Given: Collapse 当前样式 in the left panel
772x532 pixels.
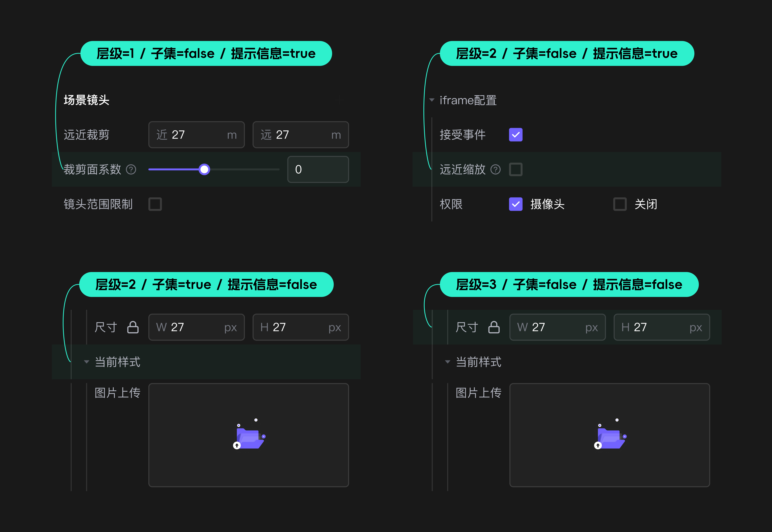Looking at the screenshot, I should click(x=86, y=362).
